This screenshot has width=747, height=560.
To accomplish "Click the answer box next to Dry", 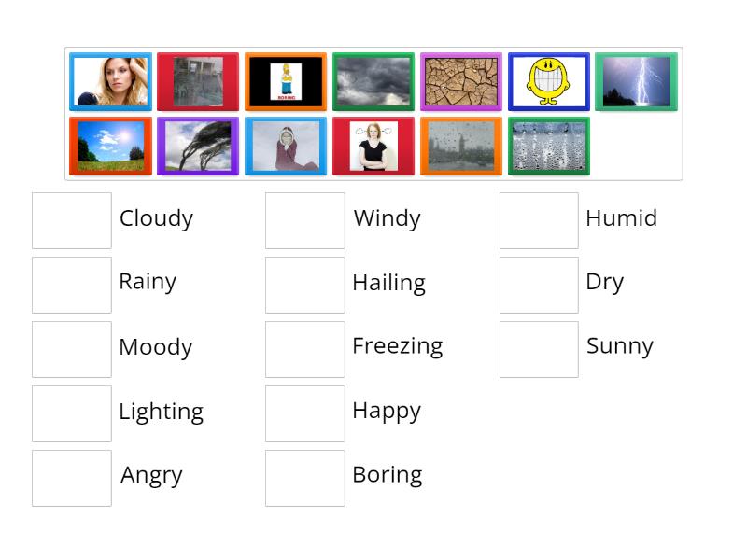I will (x=539, y=284).
